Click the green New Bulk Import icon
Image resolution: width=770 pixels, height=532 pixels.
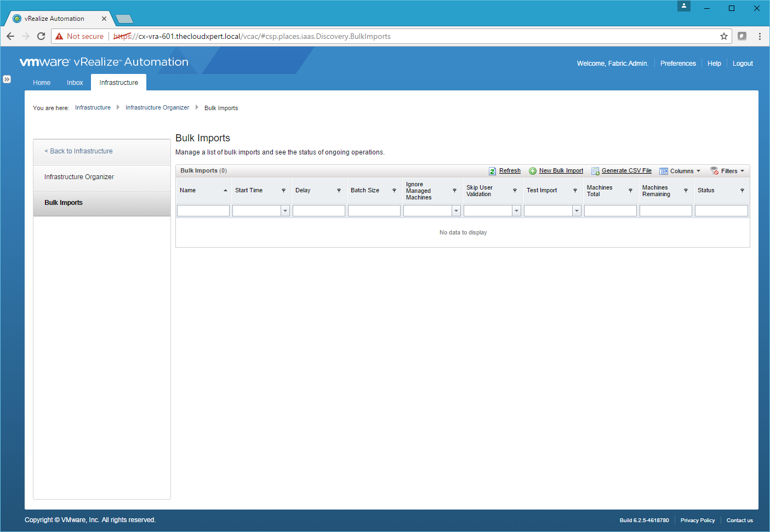coord(532,171)
